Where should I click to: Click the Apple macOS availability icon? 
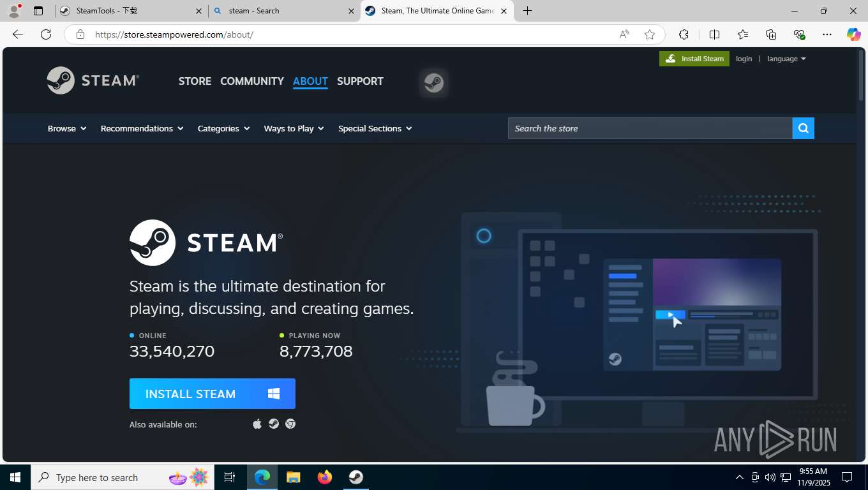pyautogui.click(x=257, y=424)
